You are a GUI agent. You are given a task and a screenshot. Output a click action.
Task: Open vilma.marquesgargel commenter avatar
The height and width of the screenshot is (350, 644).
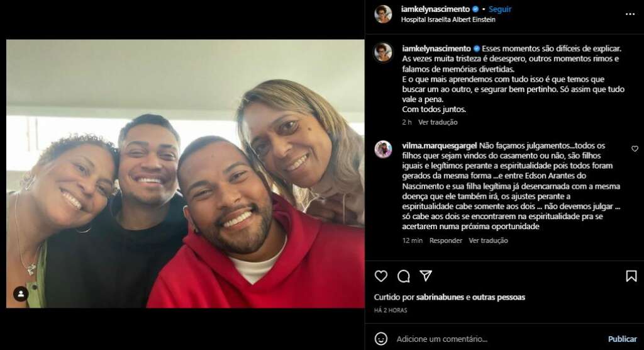click(383, 149)
